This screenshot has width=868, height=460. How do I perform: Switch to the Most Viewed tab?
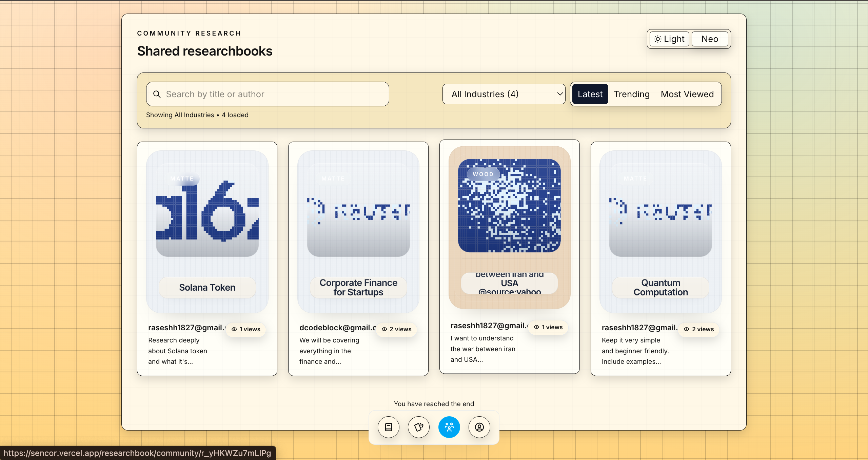coord(687,94)
